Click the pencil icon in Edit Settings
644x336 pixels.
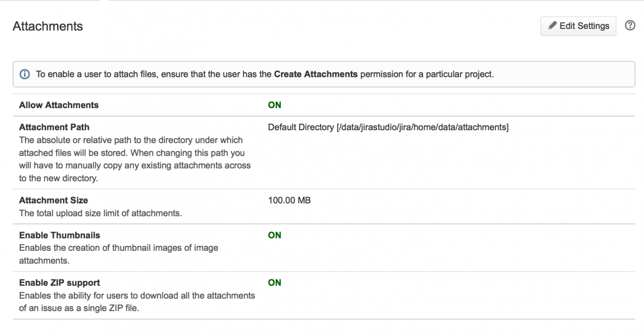(552, 26)
